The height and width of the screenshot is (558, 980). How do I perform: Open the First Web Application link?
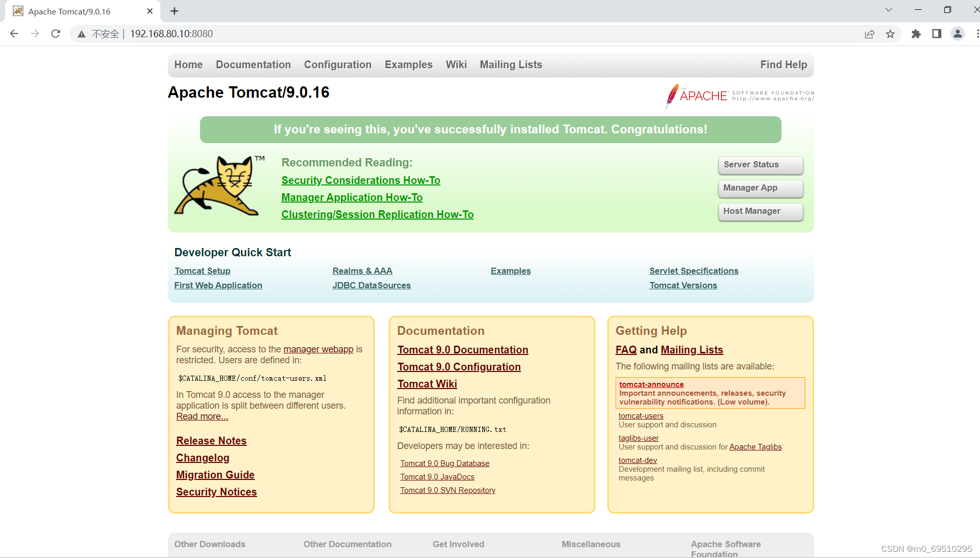click(x=218, y=285)
